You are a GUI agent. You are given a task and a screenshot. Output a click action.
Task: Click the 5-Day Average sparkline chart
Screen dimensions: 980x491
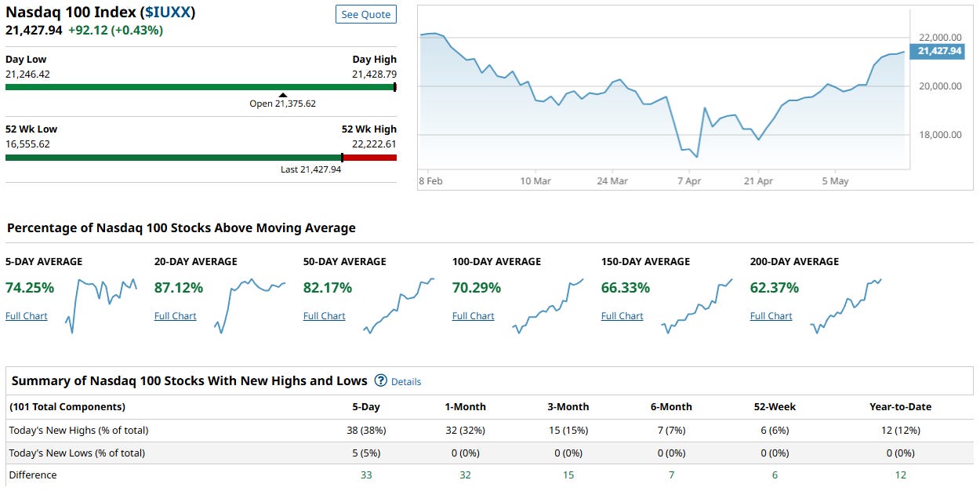tap(101, 305)
